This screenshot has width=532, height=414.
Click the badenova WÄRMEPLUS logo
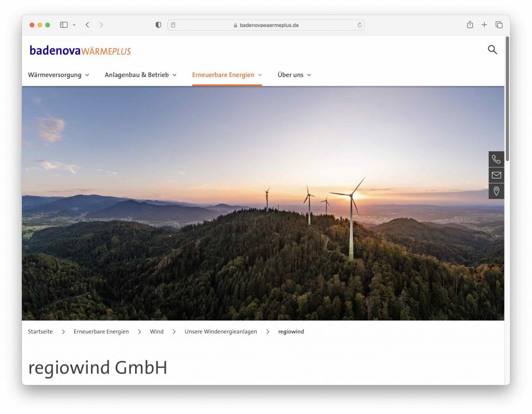click(80, 50)
